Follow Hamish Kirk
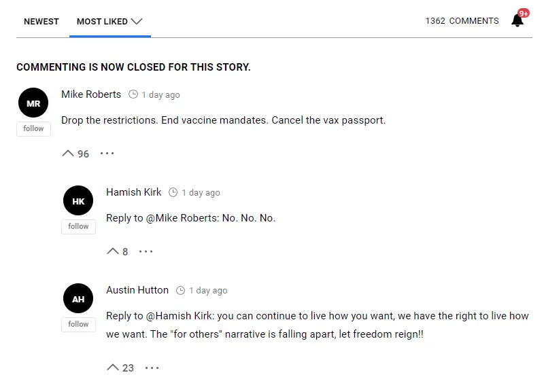The image size is (544, 392). pos(78,227)
